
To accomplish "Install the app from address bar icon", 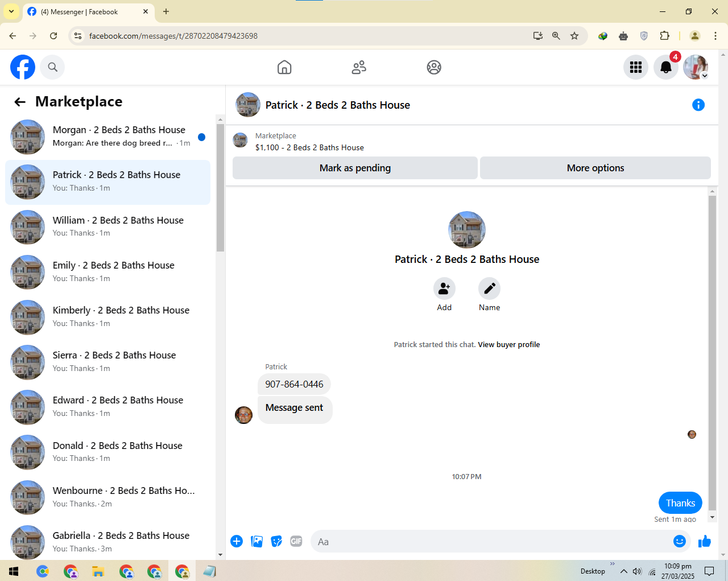I will [x=538, y=36].
